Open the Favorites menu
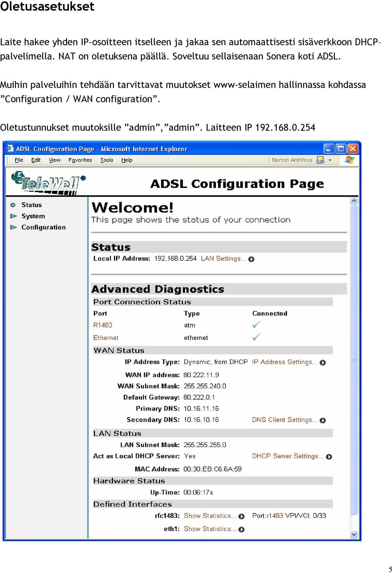This screenshot has width=392, height=573. pos(80,160)
